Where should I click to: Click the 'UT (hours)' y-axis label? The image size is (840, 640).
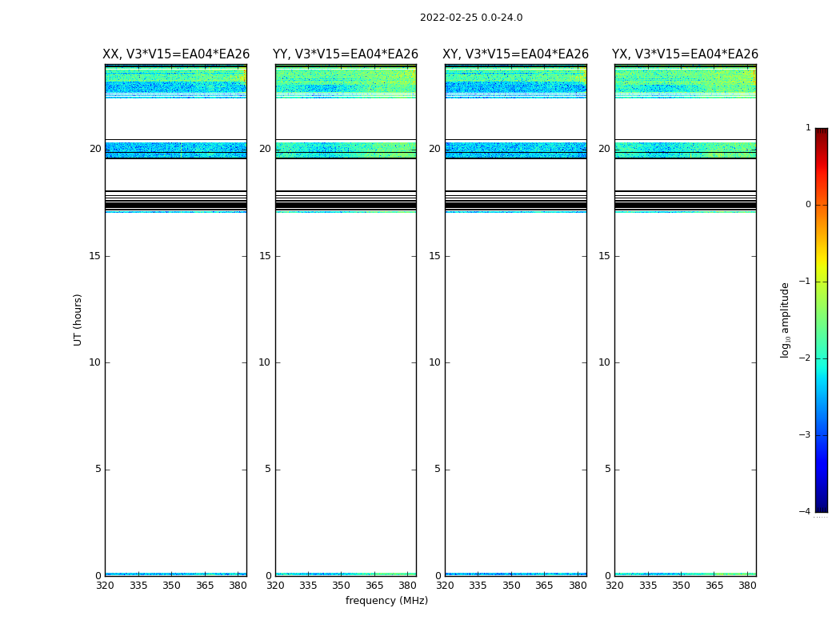pyautogui.click(x=78, y=320)
